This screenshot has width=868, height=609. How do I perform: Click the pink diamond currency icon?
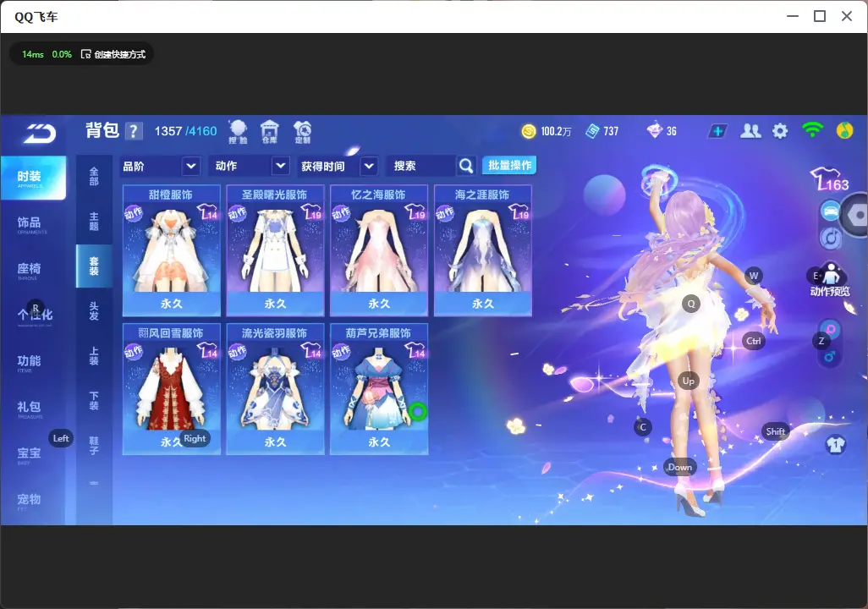[x=654, y=130]
